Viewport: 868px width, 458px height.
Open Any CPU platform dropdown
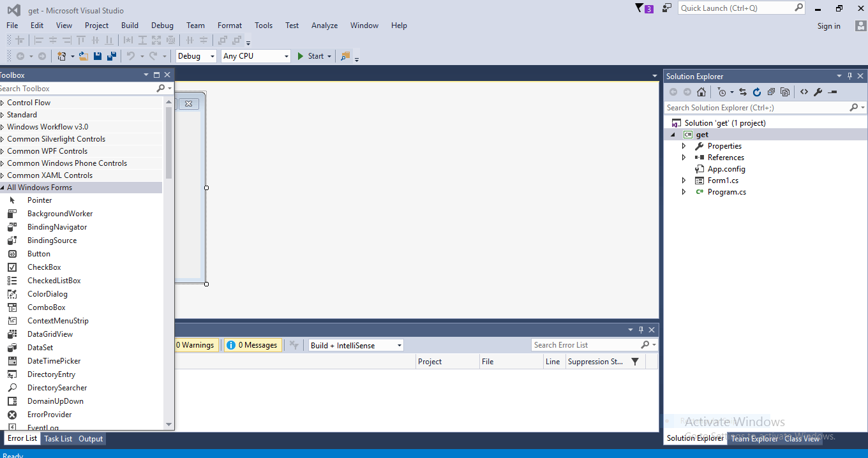point(255,56)
